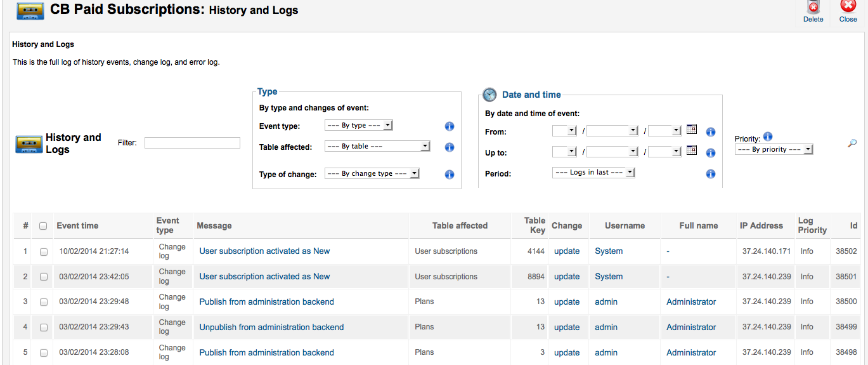Open info tooltip for Type of change
Screen dimensions: 868x365
[x=450, y=175]
